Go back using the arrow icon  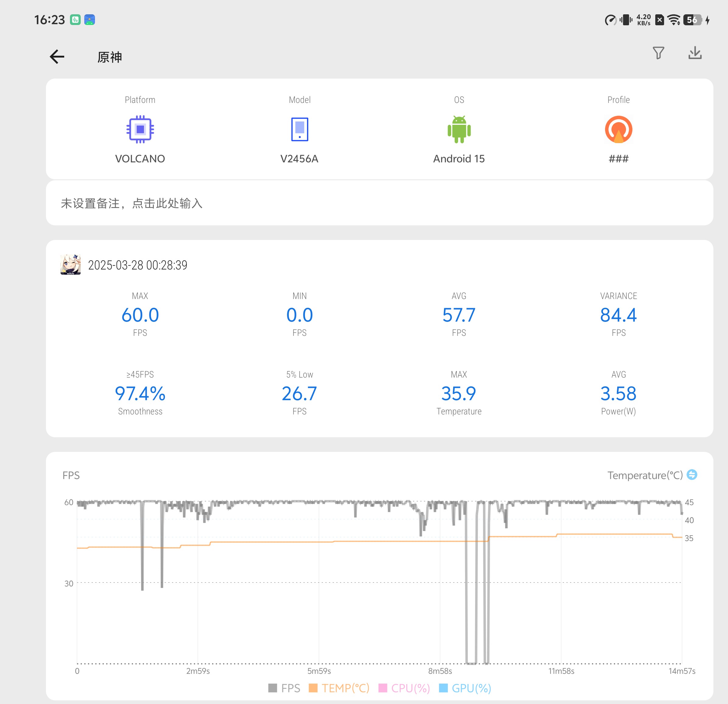coord(57,57)
